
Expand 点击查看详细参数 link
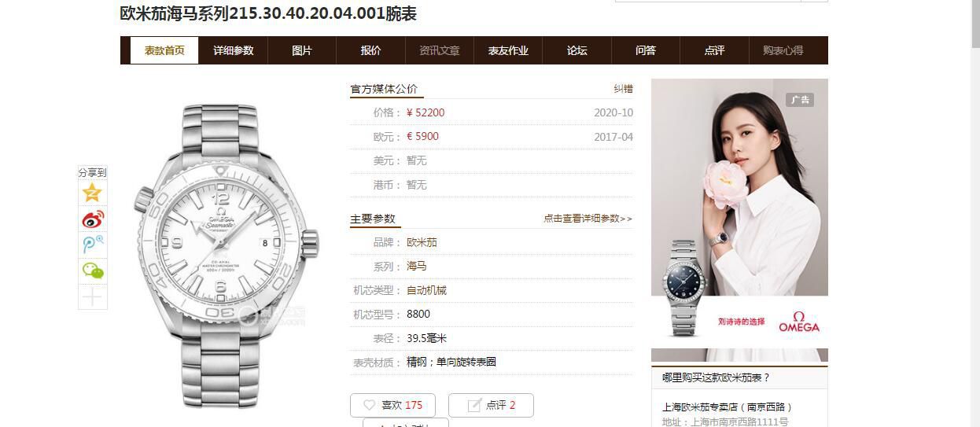(588, 219)
